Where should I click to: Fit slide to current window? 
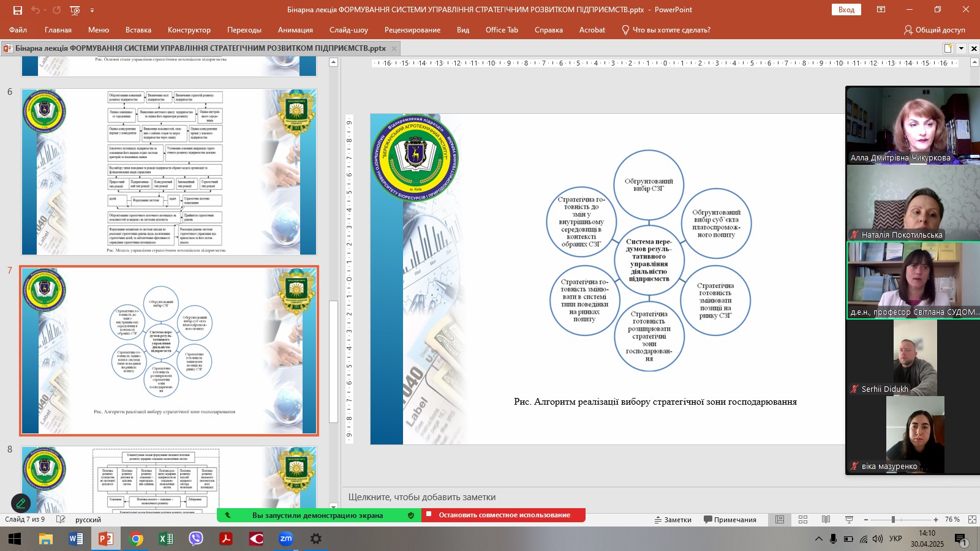pos(972,519)
